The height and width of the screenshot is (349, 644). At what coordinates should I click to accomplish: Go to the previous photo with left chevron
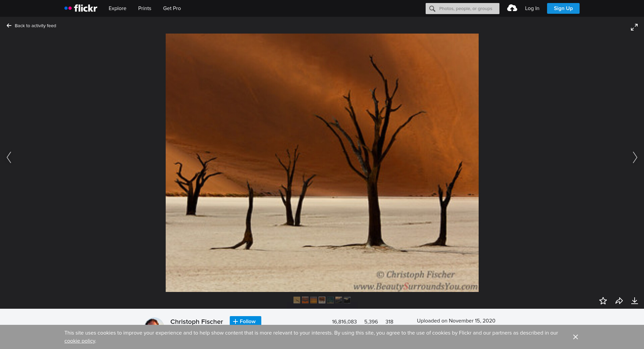tap(9, 157)
